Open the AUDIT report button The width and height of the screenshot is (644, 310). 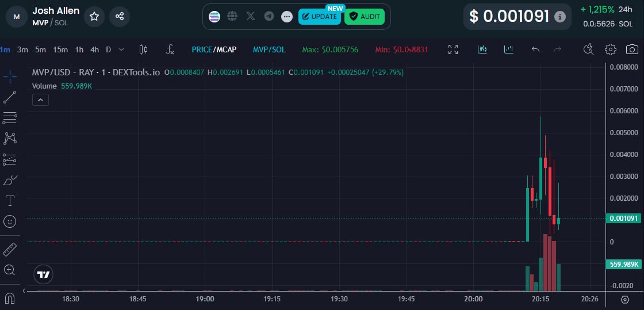click(365, 17)
